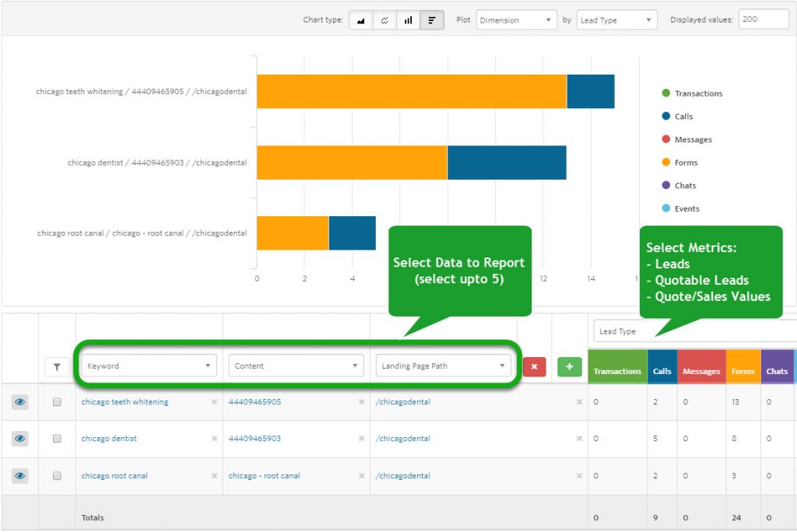Click the red remove column button
Screen dimensions: 797x532
coord(534,366)
